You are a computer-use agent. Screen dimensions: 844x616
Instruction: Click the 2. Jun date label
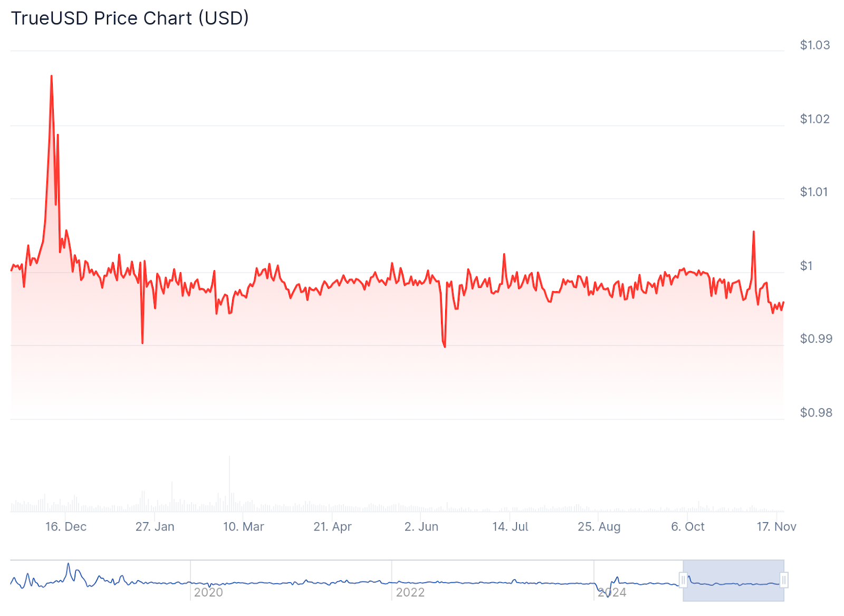(x=421, y=526)
